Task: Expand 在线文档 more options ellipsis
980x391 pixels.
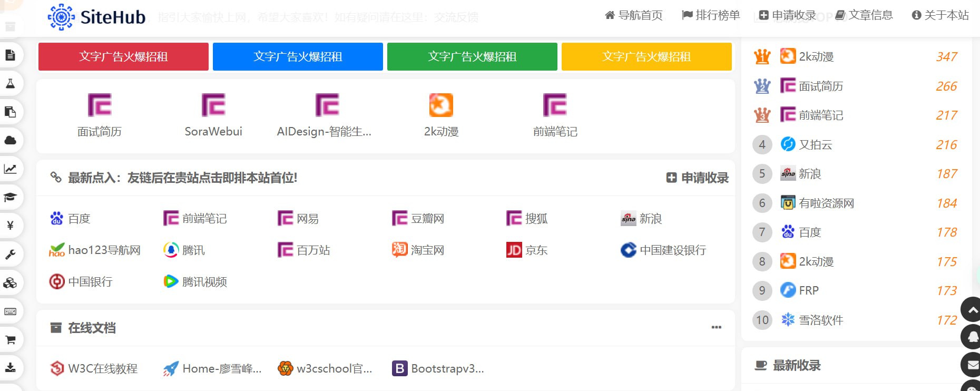Action: [716, 327]
